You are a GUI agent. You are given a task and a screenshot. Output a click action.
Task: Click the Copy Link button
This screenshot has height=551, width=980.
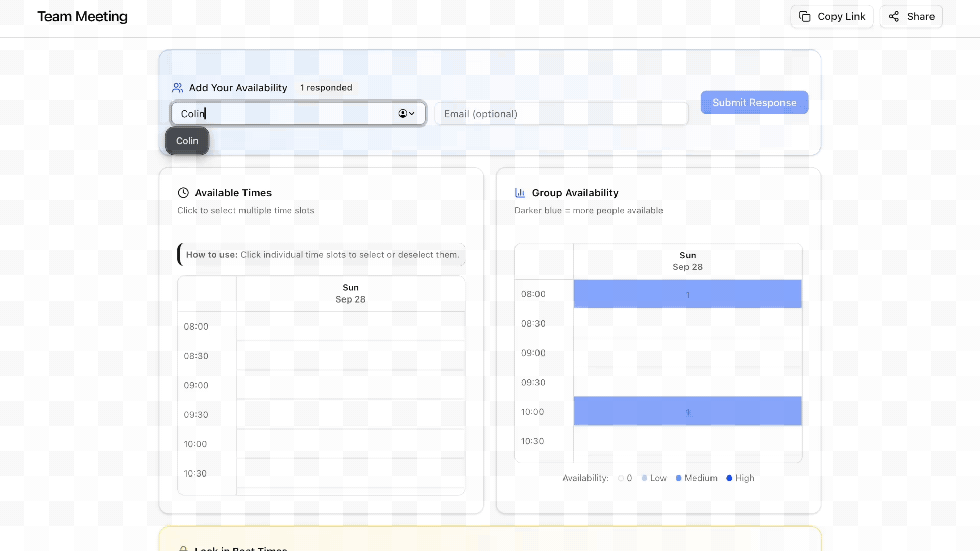831,17
